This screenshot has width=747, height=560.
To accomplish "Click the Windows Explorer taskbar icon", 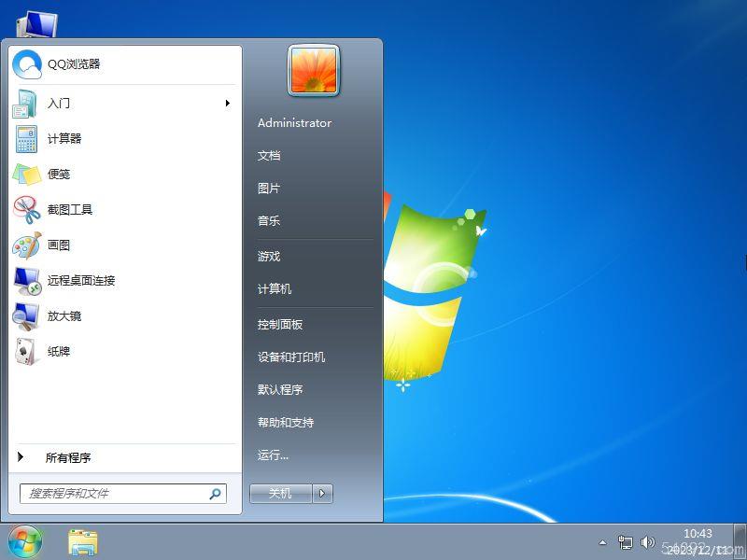I will coord(80,541).
